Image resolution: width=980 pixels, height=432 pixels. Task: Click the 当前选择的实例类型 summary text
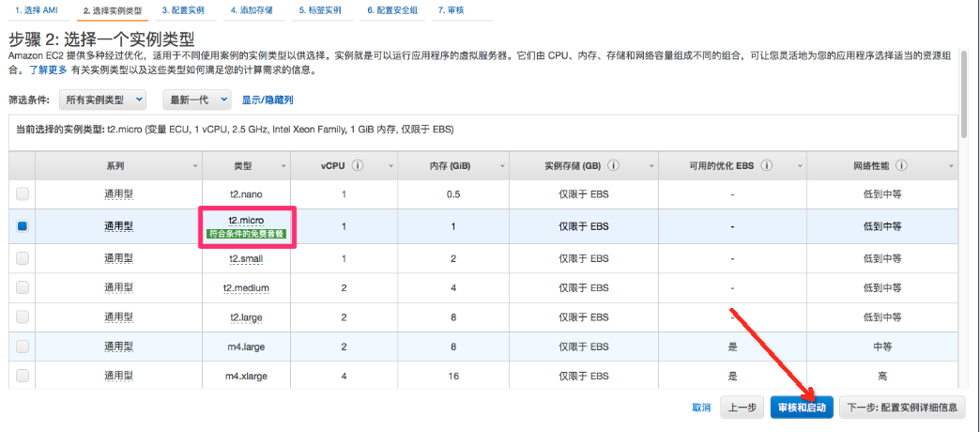point(235,130)
